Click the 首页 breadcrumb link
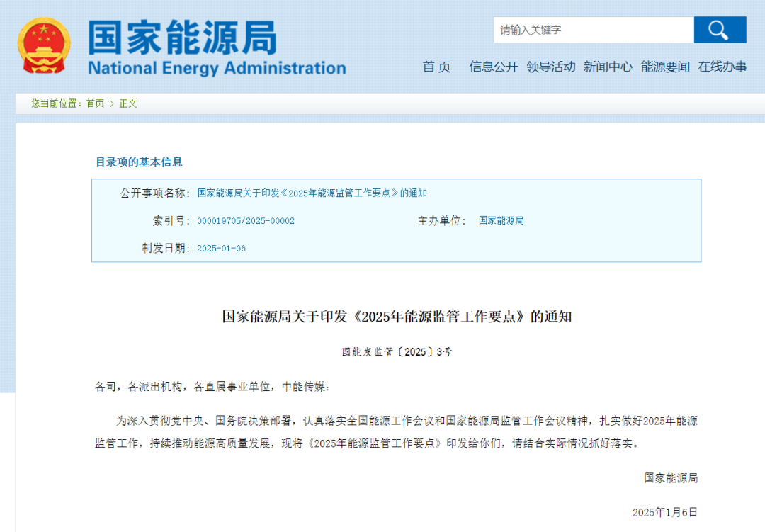The image size is (765, 532). pyautogui.click(x=95, y=103)
